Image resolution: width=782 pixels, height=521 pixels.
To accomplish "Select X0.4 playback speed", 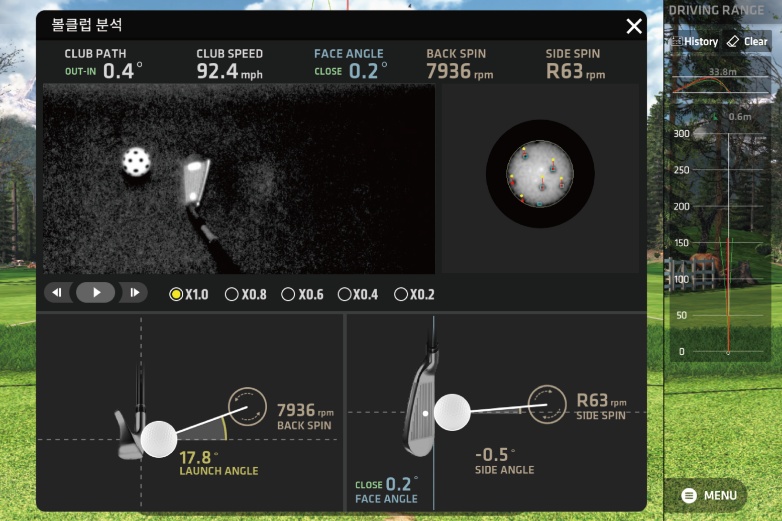I will coord(358,294).
